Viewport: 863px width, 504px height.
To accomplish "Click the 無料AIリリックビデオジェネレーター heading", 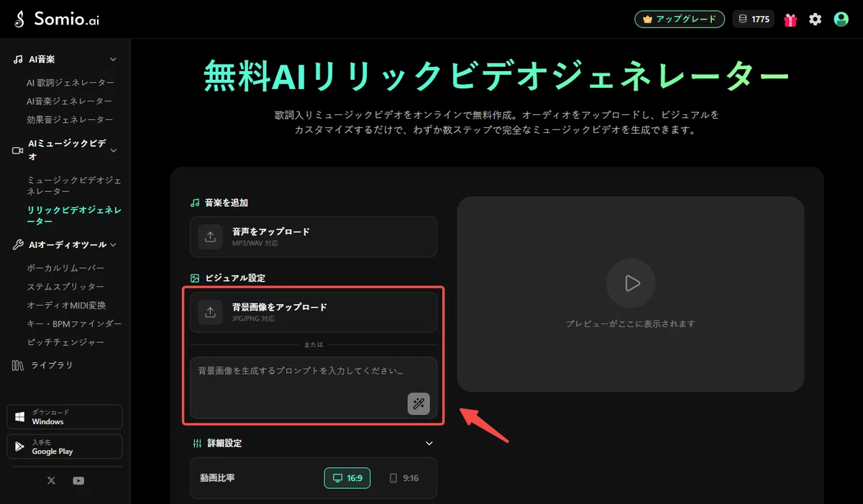I will pyautogui.click(x=496, y=75).
